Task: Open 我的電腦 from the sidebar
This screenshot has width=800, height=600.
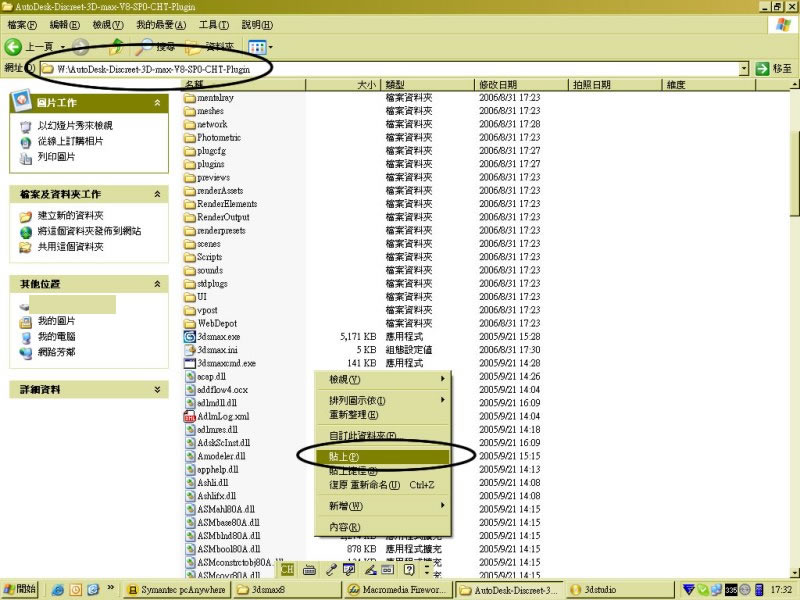Action: coord(56,337)
